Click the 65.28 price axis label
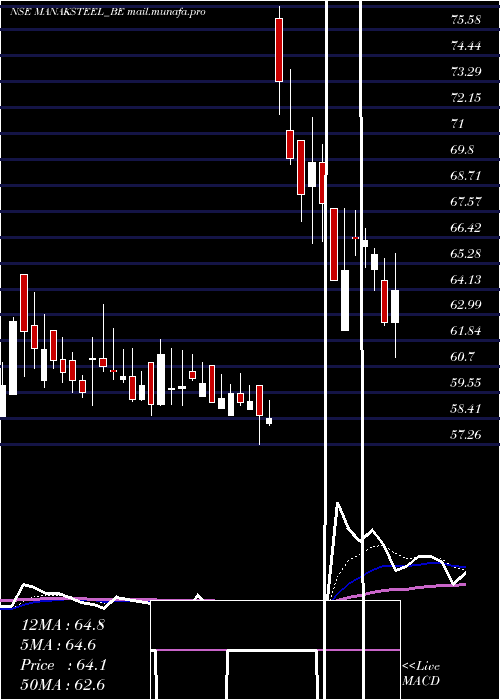This screenshot has width=500, height=700. (x=466, y=254)
